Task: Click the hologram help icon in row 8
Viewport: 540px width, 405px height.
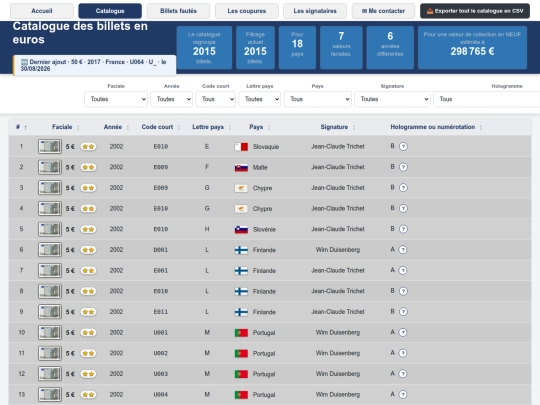Action: (403, 291)
